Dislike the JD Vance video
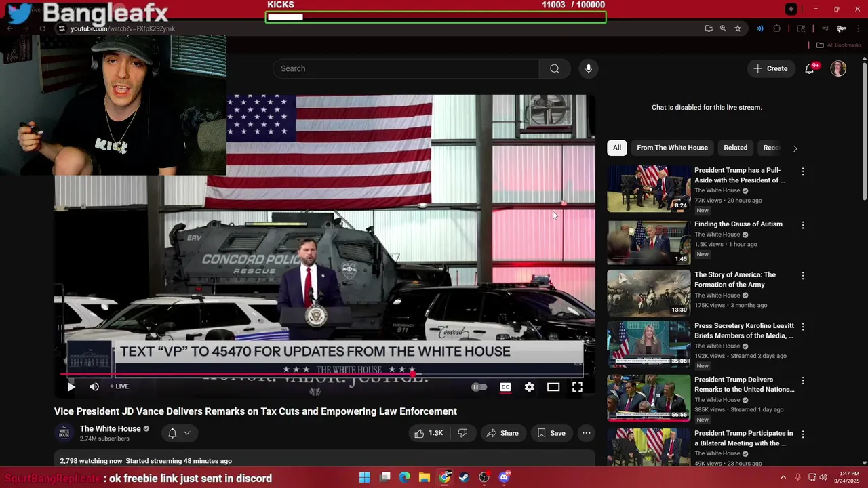The width and height of the screenshot is (868, 488). pos(462,433)
